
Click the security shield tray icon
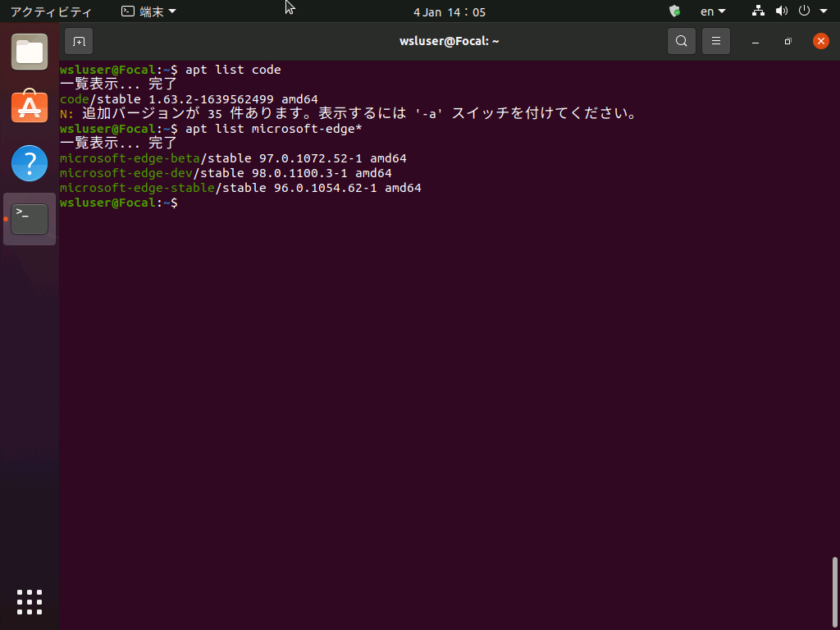675,11
